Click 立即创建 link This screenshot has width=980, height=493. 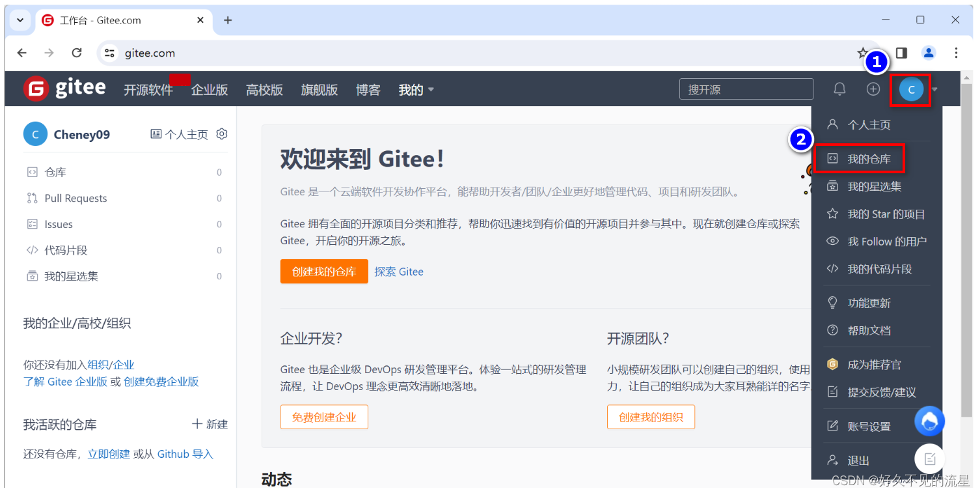tap(109, 454)
